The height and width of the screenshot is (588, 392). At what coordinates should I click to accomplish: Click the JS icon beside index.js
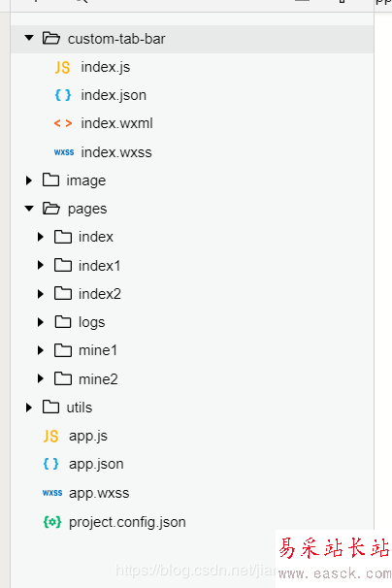click(x=62, y=68)
